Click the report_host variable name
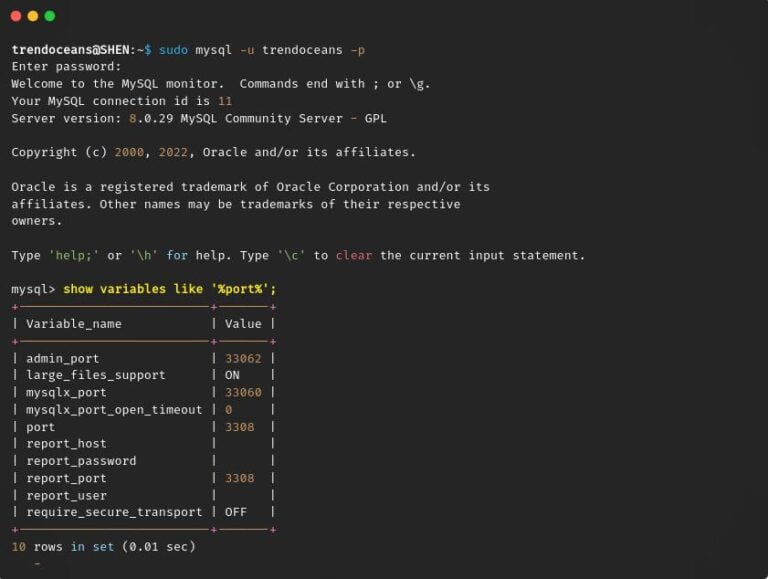768x579 pixels. tap(66, 444)
